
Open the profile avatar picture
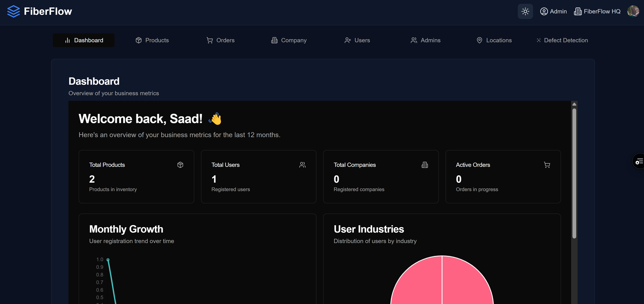(633, 12)
